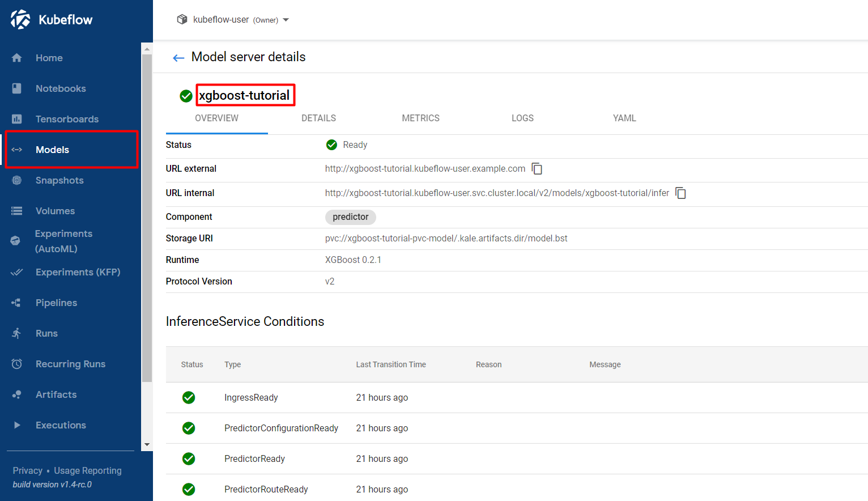This screenshot has width=868, height=501.
Task: Click the green status check beside xgboost-tutorial
Action: pos(186,96)
